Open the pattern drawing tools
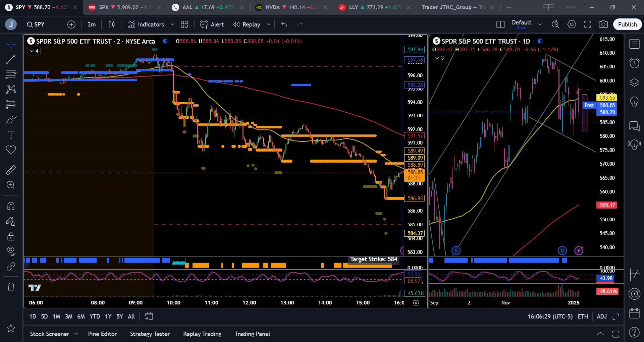Viewport: 644px width, 342px height. point(11,89)
